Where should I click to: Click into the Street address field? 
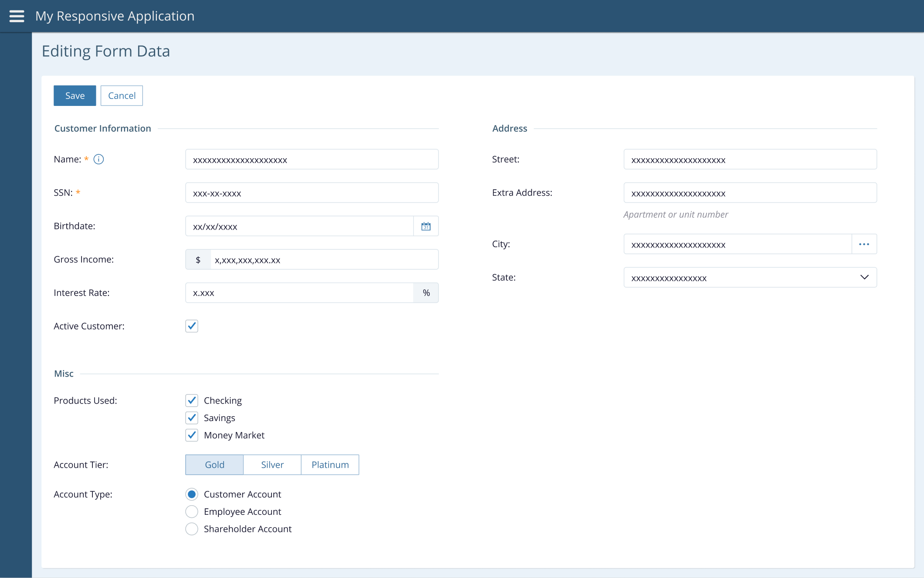point(750,160)
